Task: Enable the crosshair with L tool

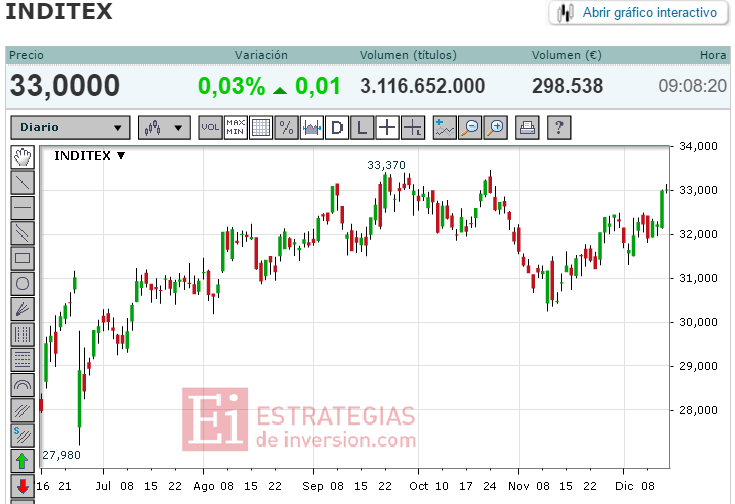Action: (413, 128)
